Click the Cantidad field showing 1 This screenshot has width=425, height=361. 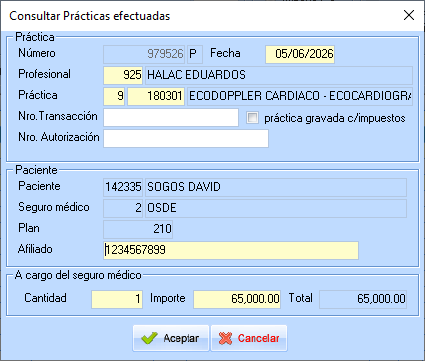[x=117, y=299]
